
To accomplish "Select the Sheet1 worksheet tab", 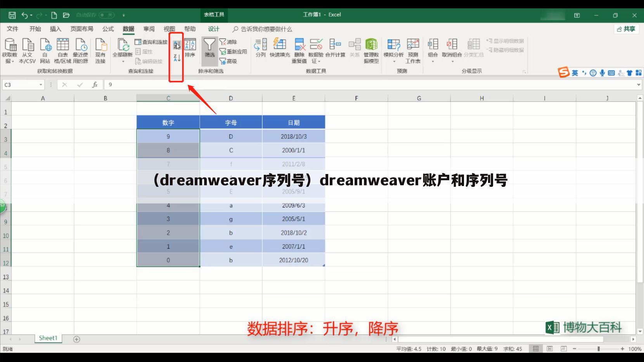I will 48,338.
